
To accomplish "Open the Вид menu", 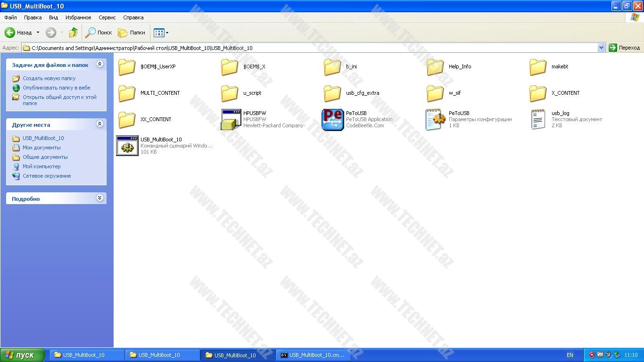I will pos(53,17).
